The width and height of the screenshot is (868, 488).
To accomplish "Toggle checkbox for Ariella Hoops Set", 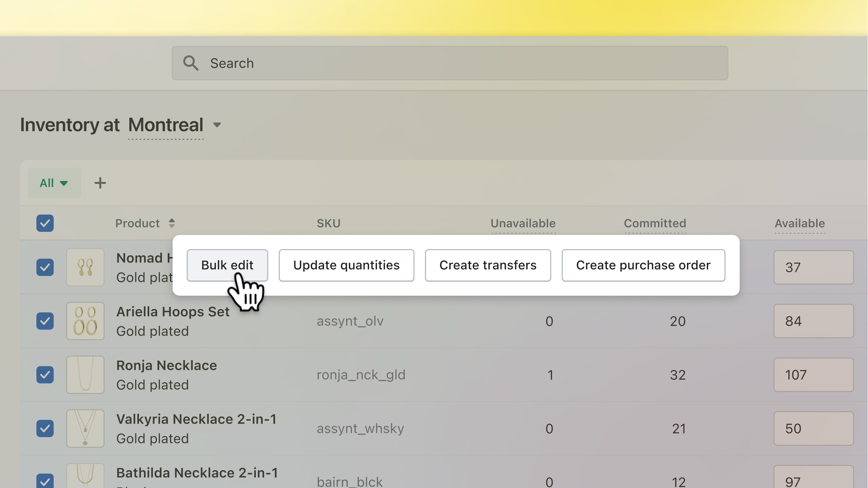I will tap(45, 321).
